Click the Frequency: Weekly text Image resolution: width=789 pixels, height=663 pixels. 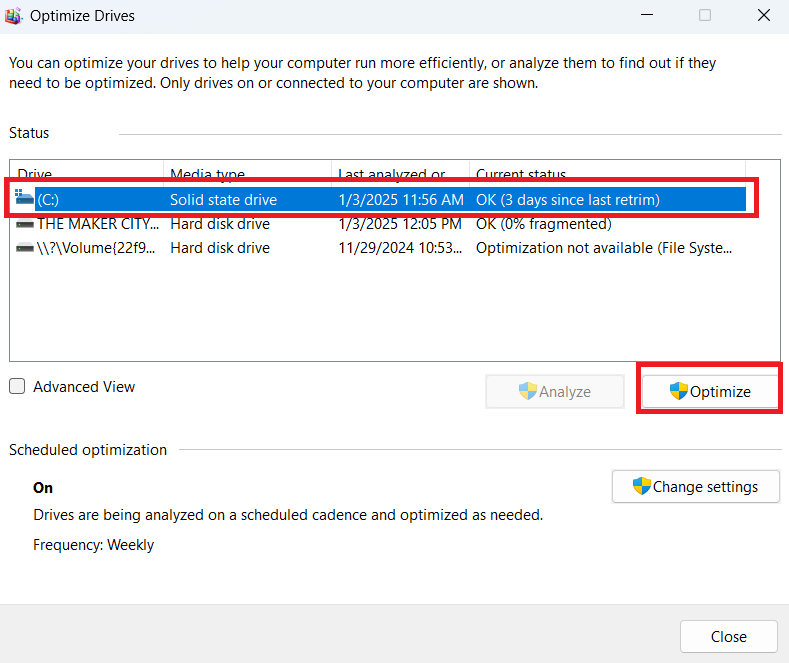point(94,545)
